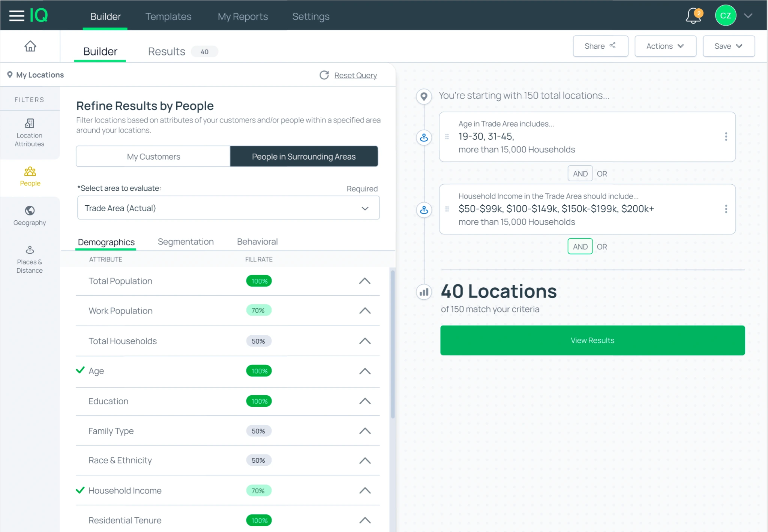Click the Reset Query refresh icon

click(x=324, y=75)
